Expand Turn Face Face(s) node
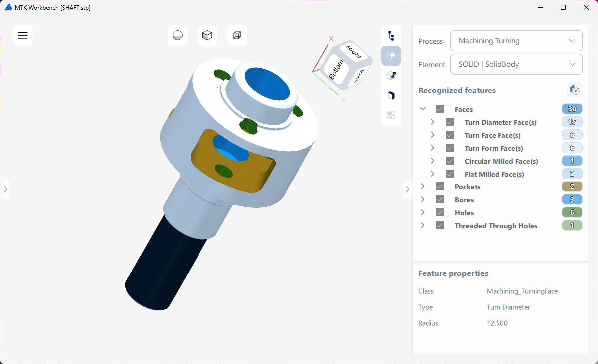598x364 pixels. click(433, 135)
